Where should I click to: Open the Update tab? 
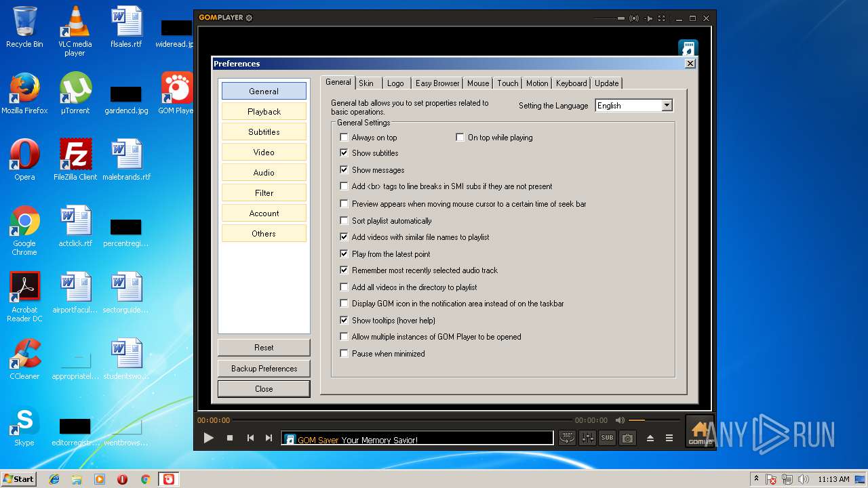607,83
